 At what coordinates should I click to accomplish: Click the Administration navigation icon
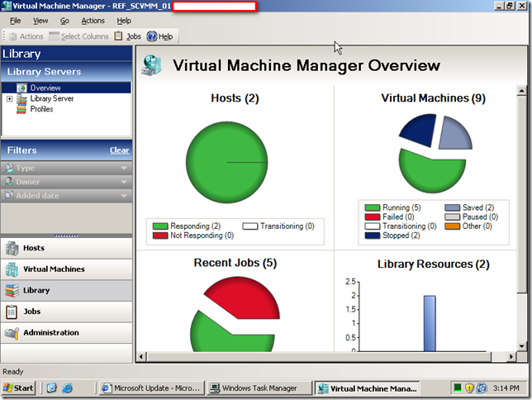(x=12, y=333)
